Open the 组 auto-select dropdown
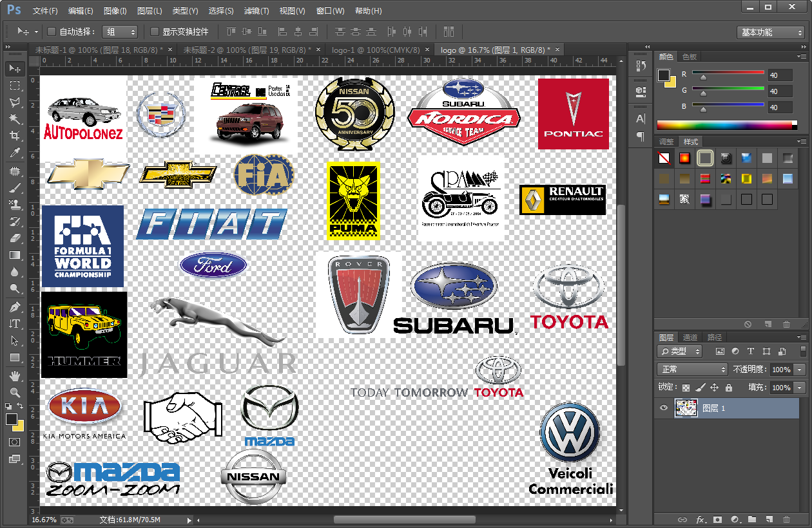Screen dimensions: 812x528 (121, 32)
